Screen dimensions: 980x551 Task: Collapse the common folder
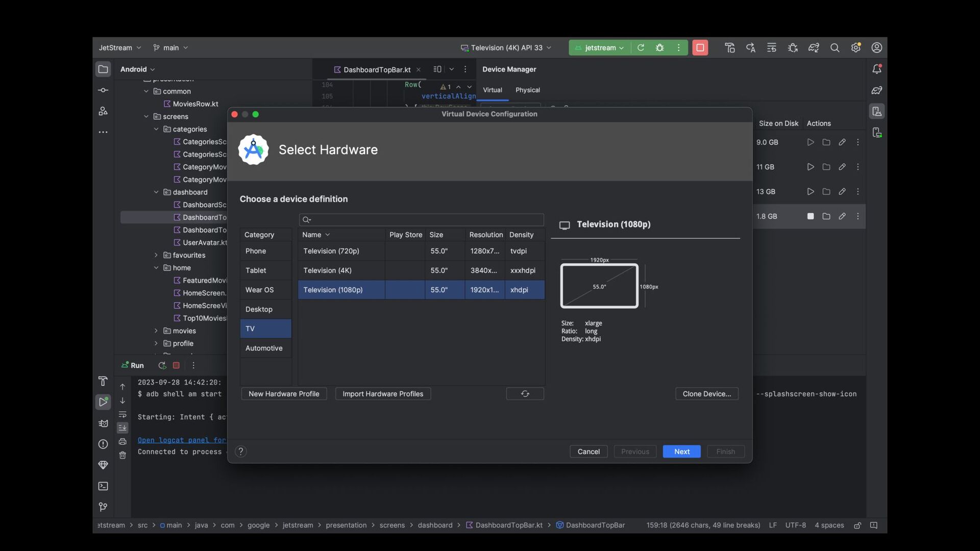pos(146,91)
